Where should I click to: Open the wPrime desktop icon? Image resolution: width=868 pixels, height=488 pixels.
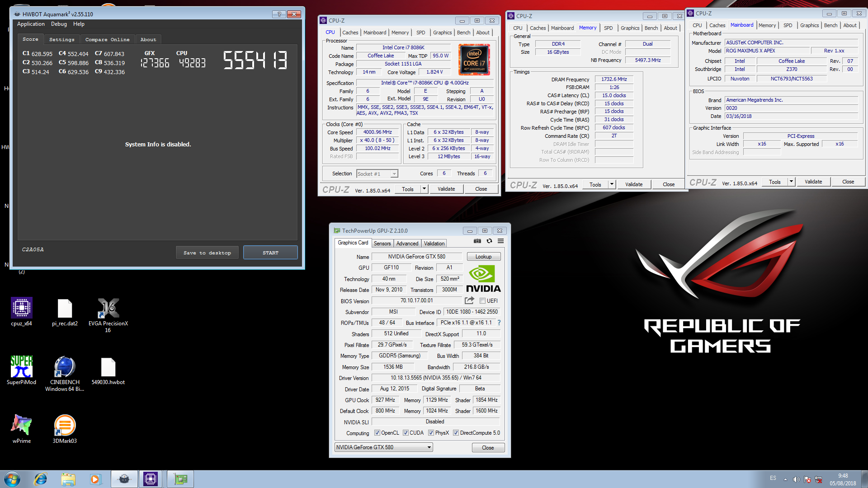(21, 429)
